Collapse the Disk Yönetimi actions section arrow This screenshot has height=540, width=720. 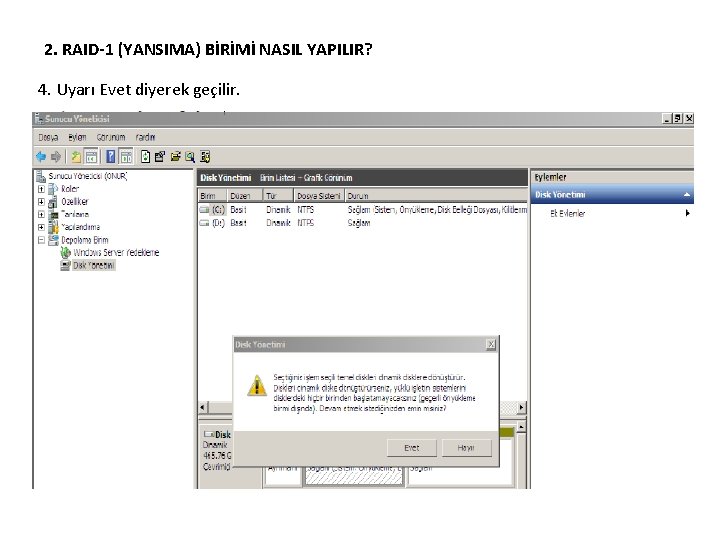(x=686, y=195)
